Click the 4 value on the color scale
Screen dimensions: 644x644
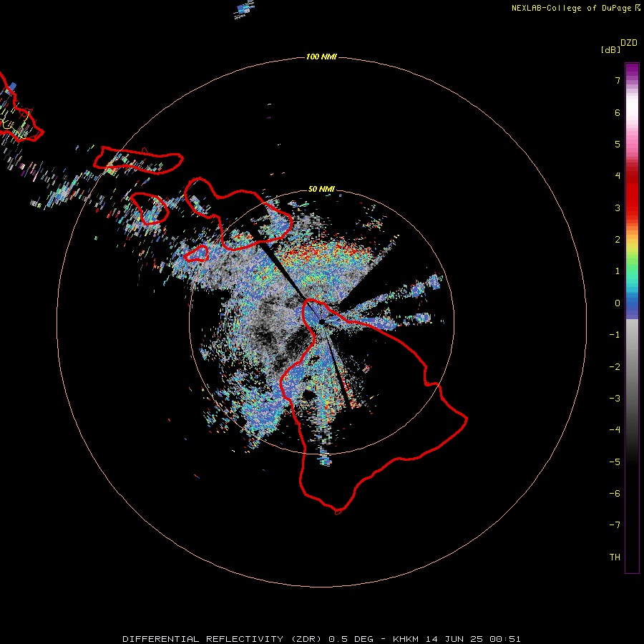(x=618, y=176)
